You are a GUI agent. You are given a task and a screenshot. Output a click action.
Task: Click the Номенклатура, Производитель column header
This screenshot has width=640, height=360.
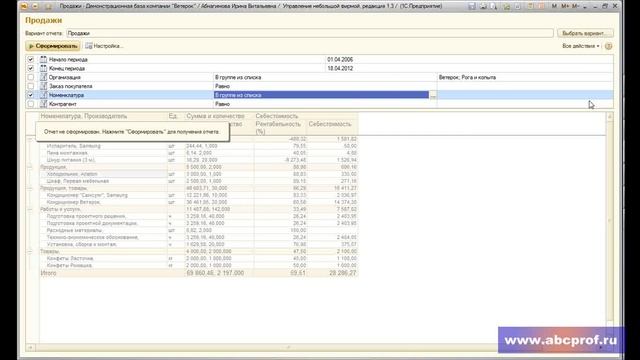[84, 116]
